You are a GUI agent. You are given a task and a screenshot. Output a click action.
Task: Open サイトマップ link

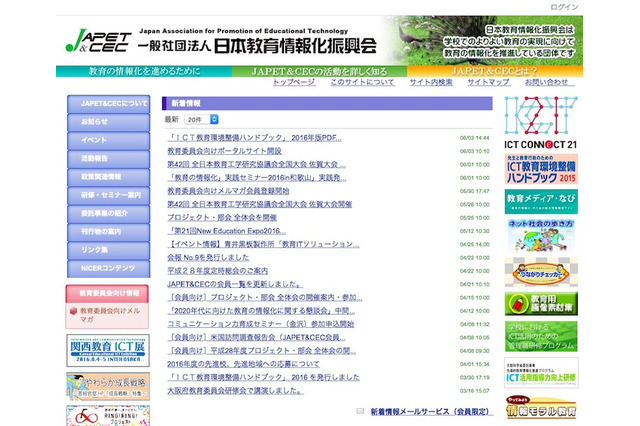tap(489, 82)
